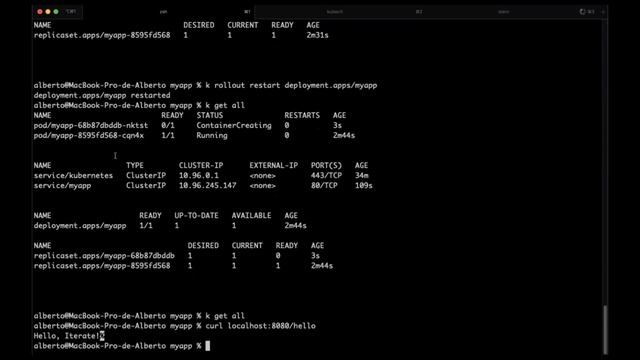Select pod name 'pod/myapp-8595fd568-cqn4x'
Screen dimensions: 640x360
(x=89, y=136)
